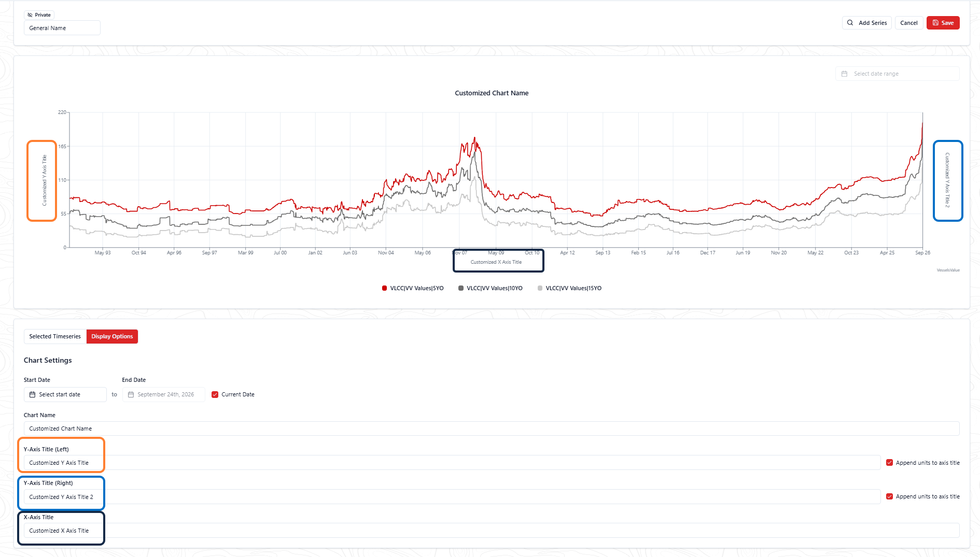The image size is (980, 557).
Task: Cancel the chart editing
Action: click(909, 23)
